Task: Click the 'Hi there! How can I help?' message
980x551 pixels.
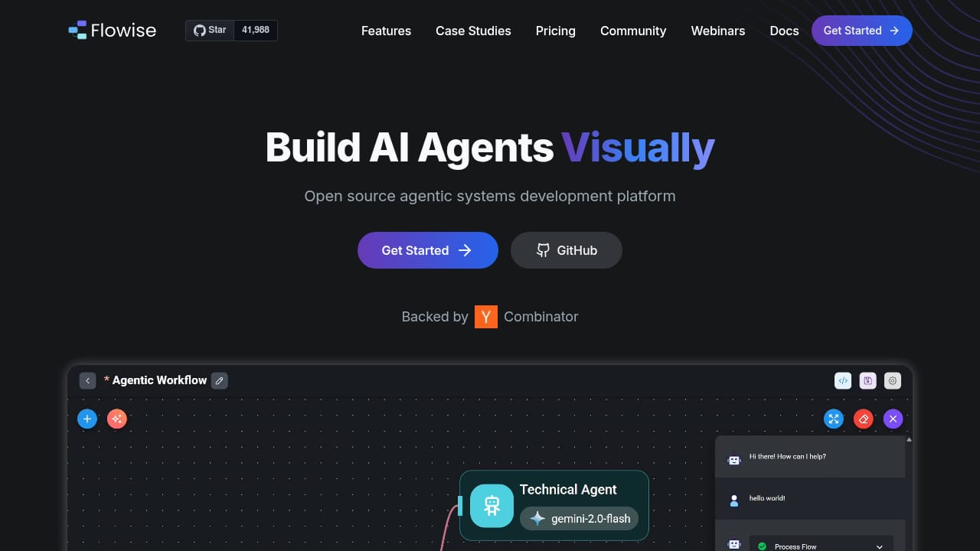Action: click(787, 457)
